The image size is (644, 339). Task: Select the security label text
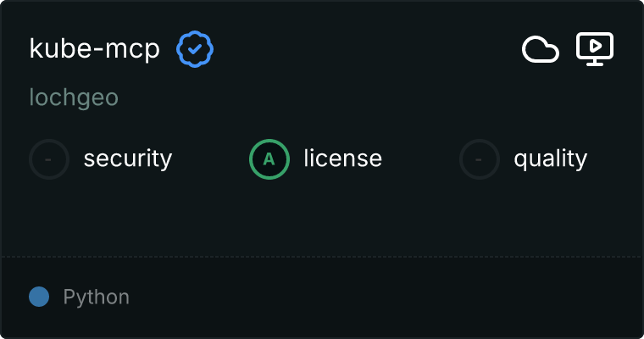pyautogui.click(x=127, y=158)
